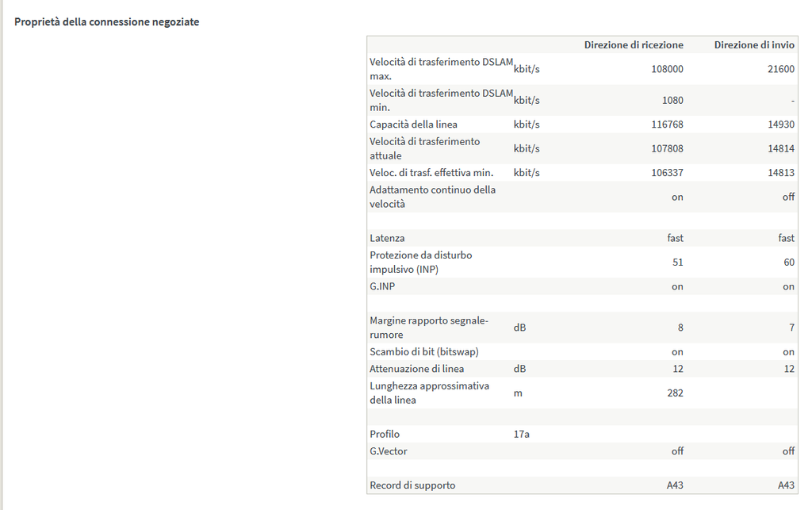Select the 'Capacità della linea' row label
Screen dimensions: 812x510
pos(413,125)
